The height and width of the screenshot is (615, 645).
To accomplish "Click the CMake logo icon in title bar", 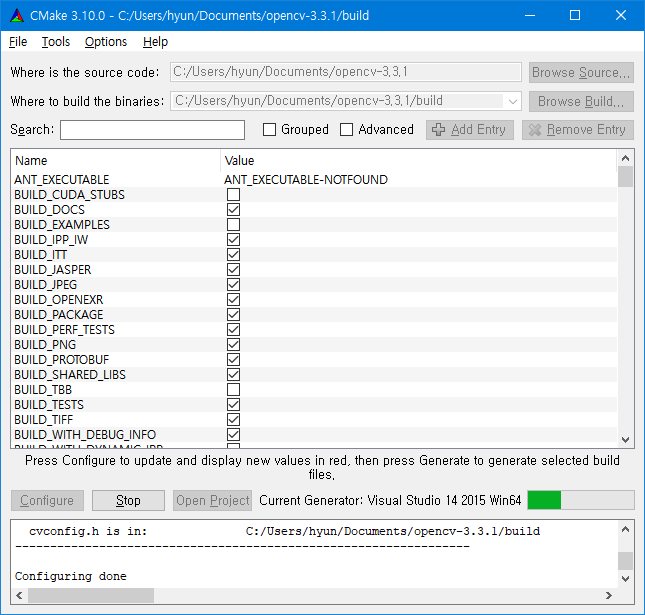I will [17, 16].
